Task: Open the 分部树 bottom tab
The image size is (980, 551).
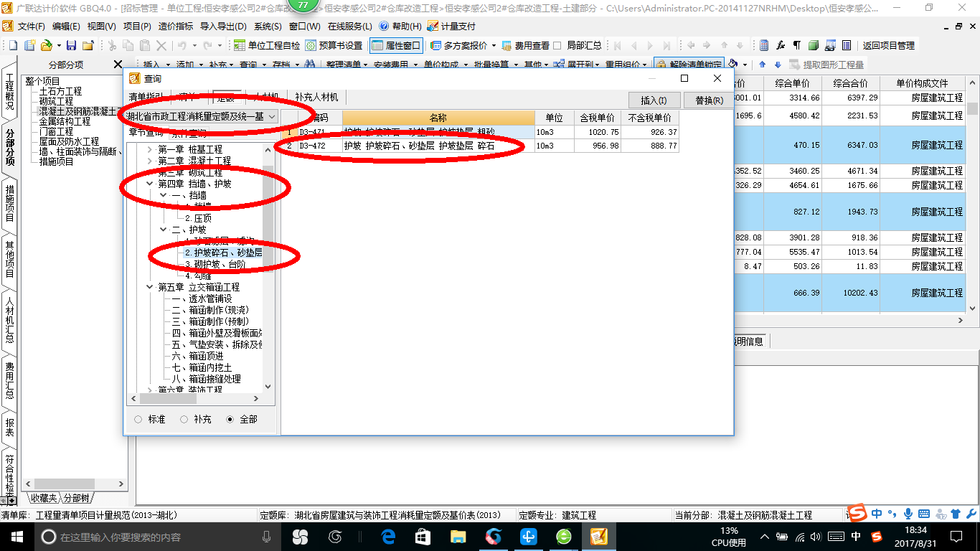Action: click(76, 498)
